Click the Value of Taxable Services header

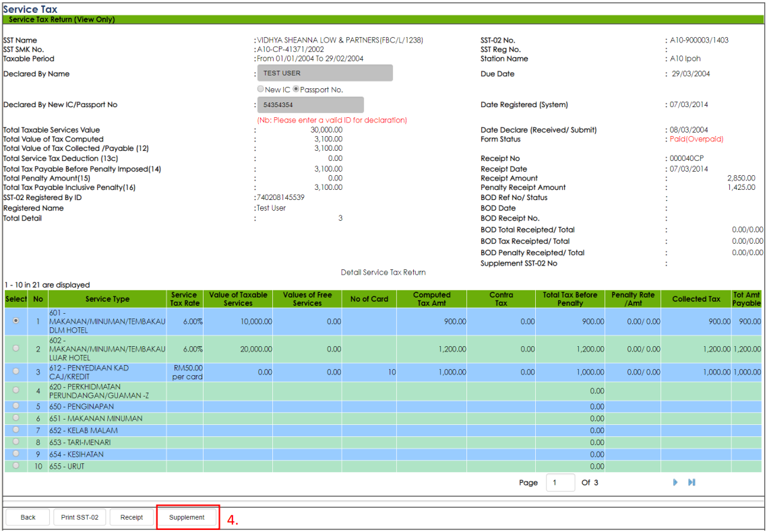(x=238, y=299)
